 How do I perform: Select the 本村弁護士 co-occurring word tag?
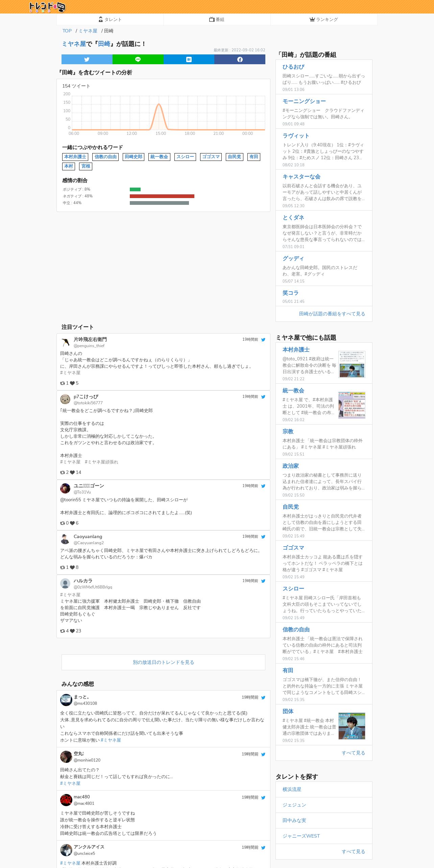75,157
